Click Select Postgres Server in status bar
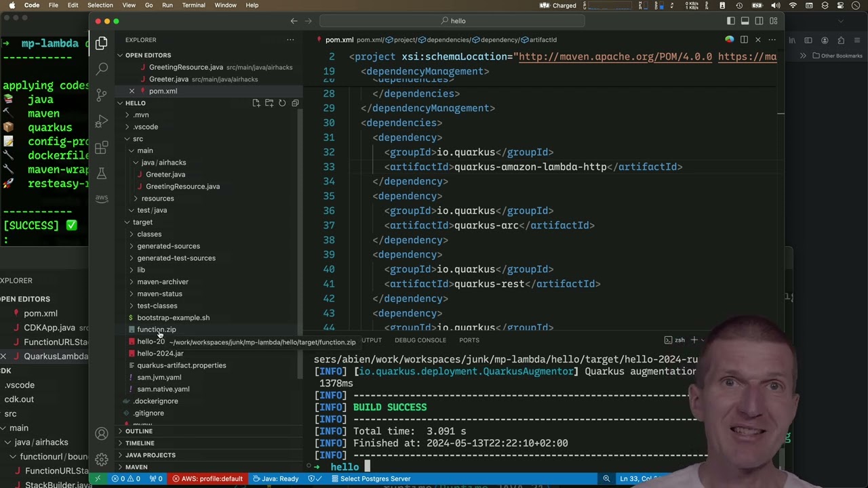 370,479
